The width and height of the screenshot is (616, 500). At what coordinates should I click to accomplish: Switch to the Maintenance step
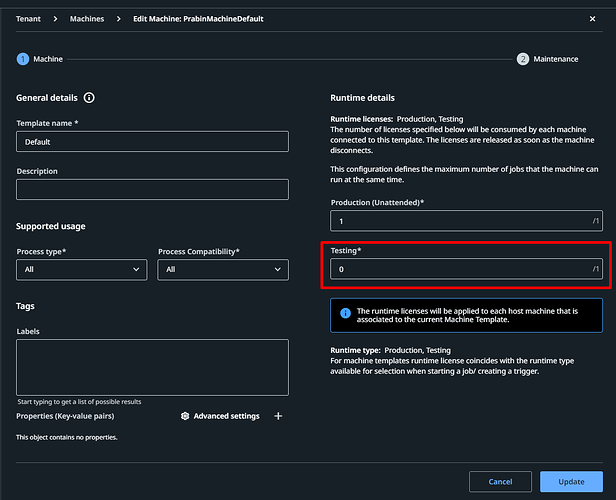pyautogui.click(x=555, y=59)
